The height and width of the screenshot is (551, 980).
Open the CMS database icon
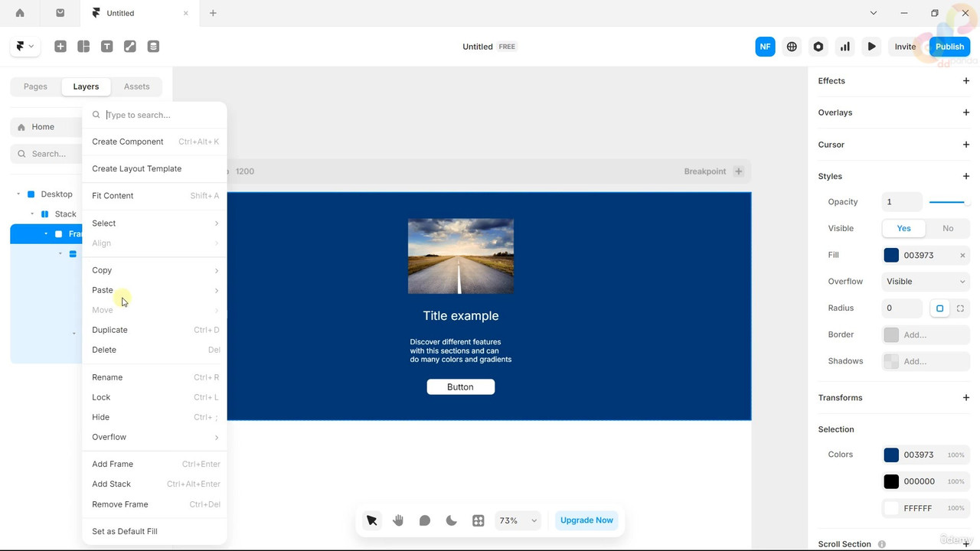point(153,47)
